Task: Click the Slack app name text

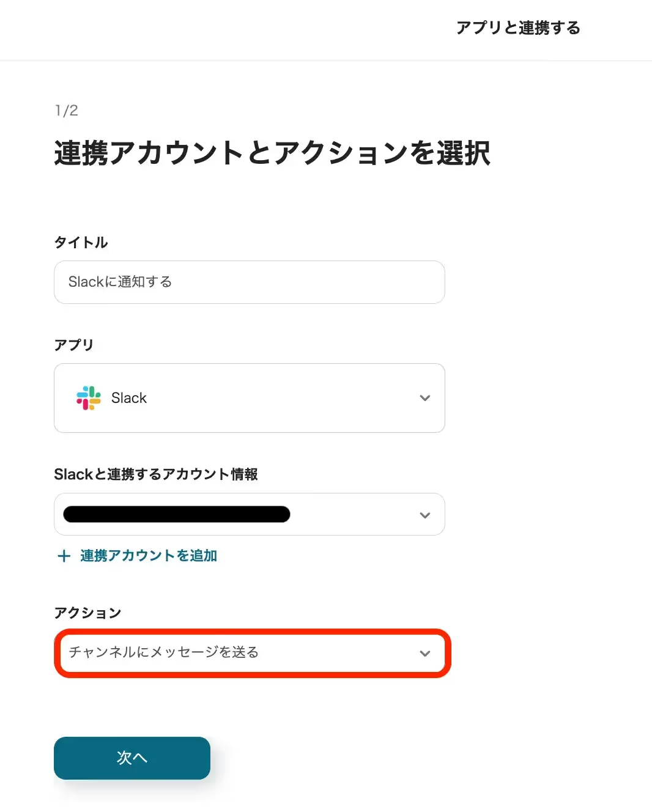Action: point(129,398)
